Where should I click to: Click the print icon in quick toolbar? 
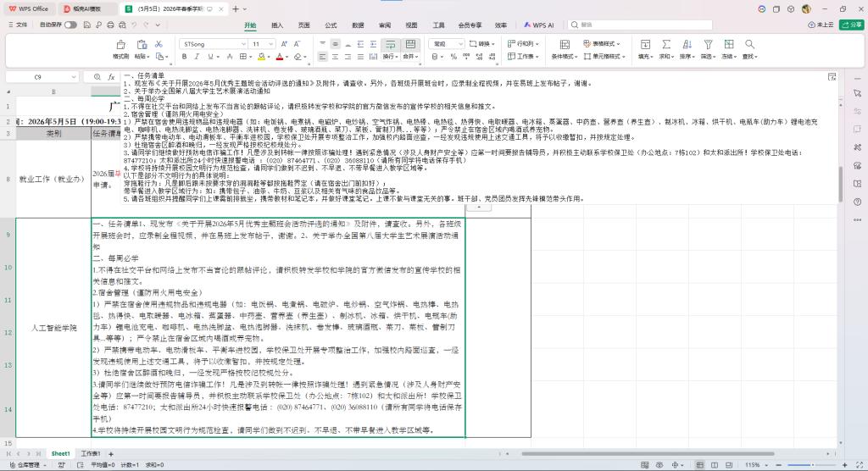pyautogui.click(x=110, y=25)
